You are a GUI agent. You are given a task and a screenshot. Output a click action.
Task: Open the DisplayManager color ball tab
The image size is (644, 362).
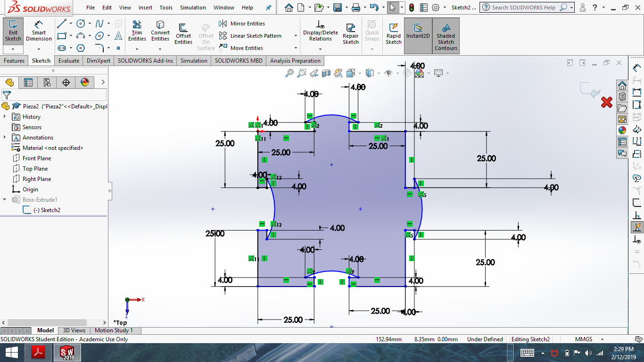(85, 82)
